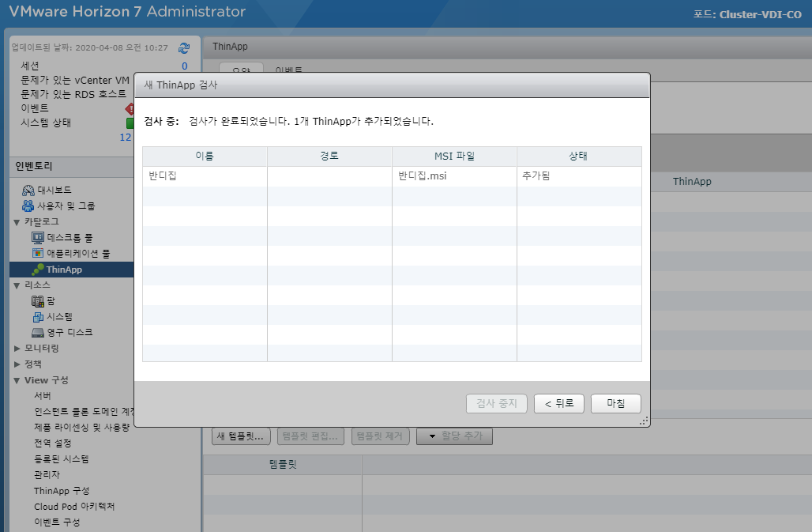Click the ThinApp green icon in sidebar
Viewport: 812px width, 532px height.
click(38, 270)
